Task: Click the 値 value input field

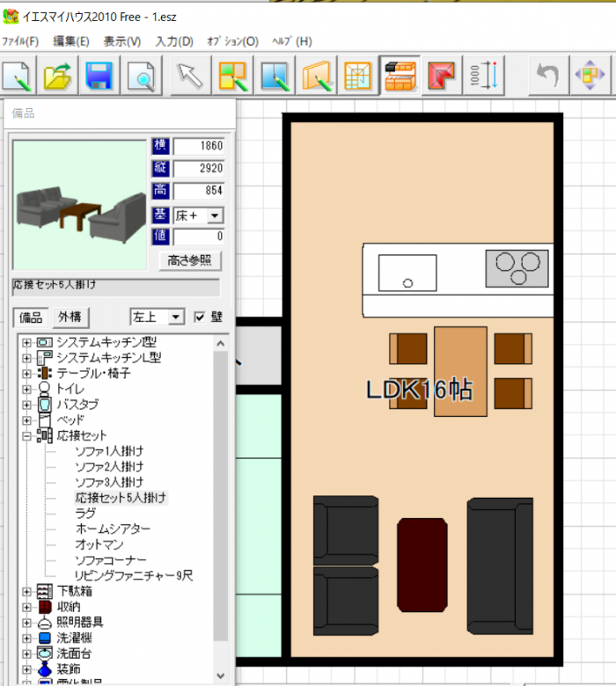Action: (x=199, y=237)
